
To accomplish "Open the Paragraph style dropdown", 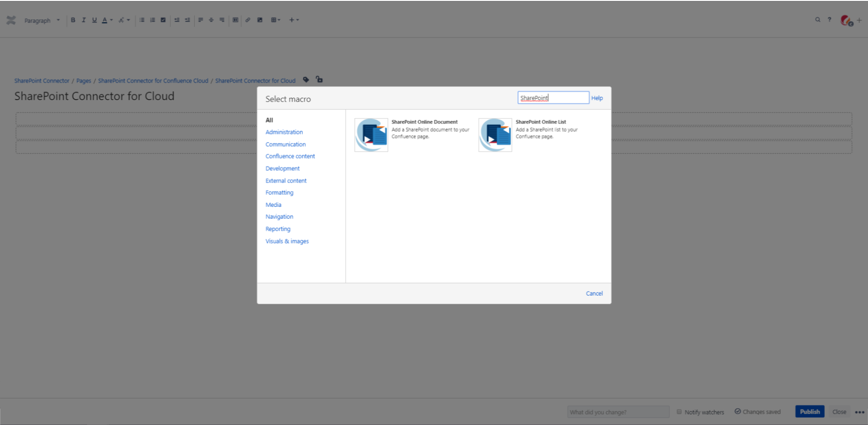I will point(42,20).
